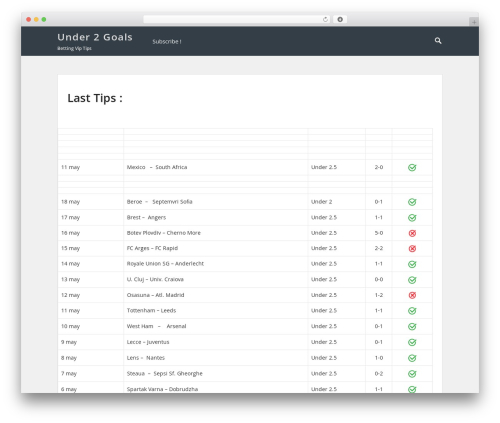Open the search icon in header
The width and height of the screenshot is (500, 423).
[x=438, y=41]
